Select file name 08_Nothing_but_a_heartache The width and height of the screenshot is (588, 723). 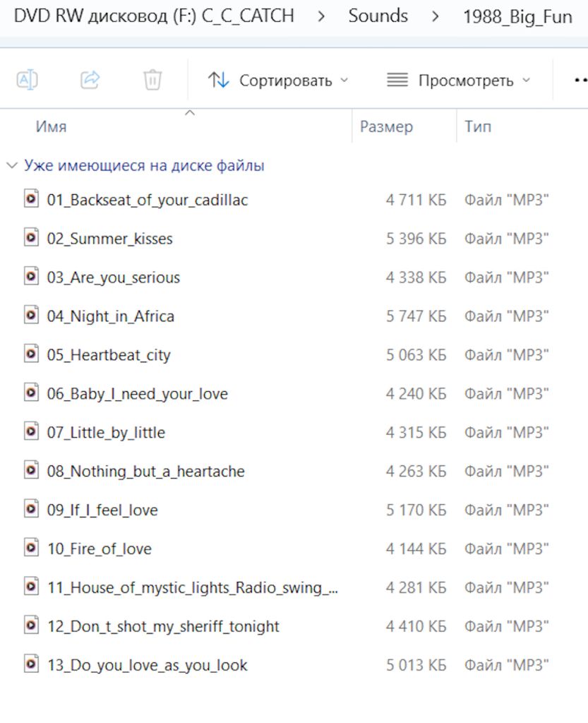[145, 472]
